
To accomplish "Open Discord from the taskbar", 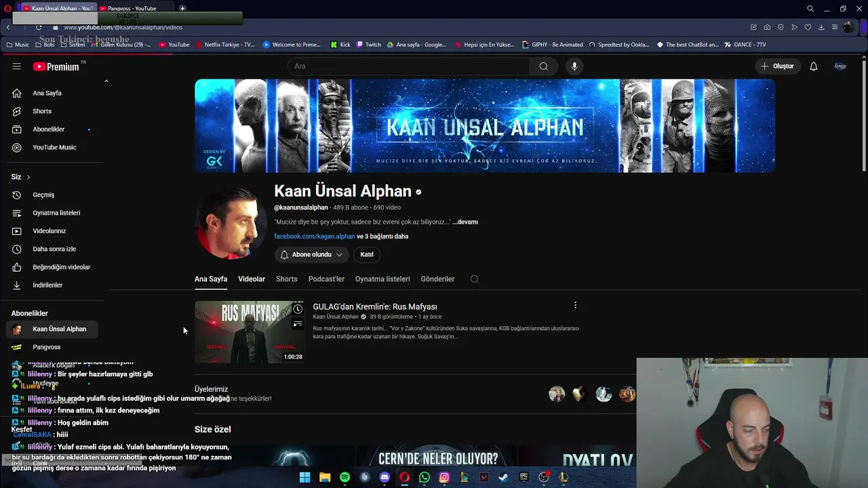I will [x=384, y=477].
